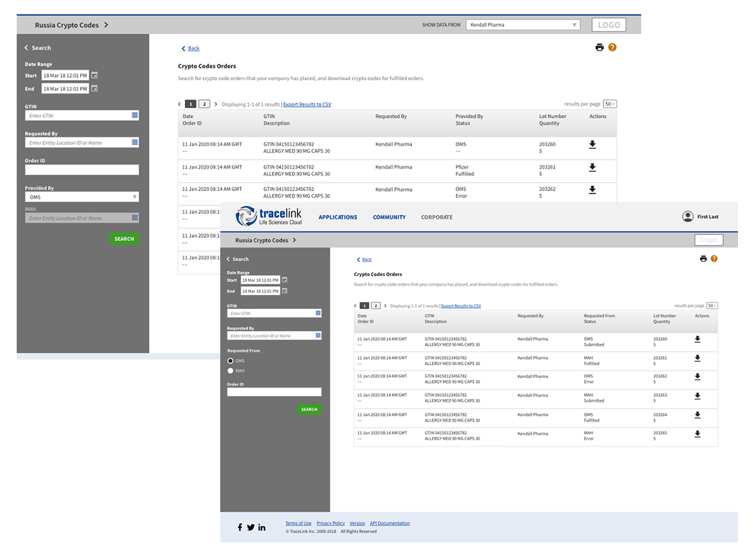Screen dimensions: 756x555
Task: Click the TraceLink Life Sciences Cloud logo
Action: coord(268,216)
